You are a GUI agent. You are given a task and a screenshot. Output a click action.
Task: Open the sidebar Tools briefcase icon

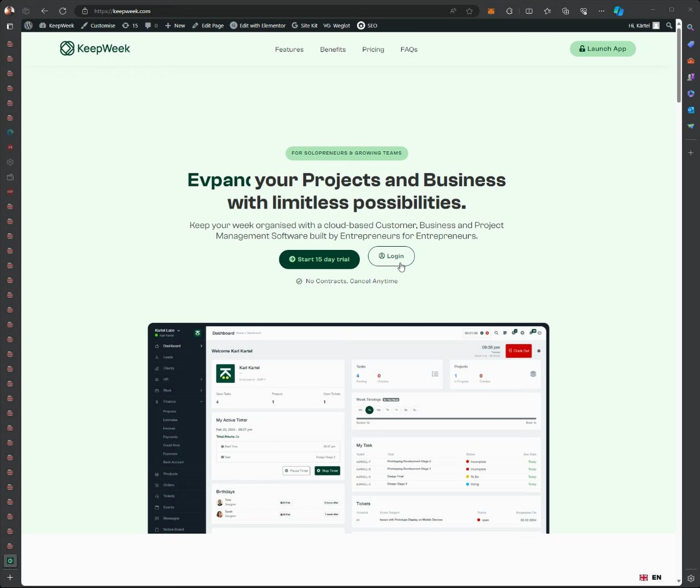[x=691, y=60]
